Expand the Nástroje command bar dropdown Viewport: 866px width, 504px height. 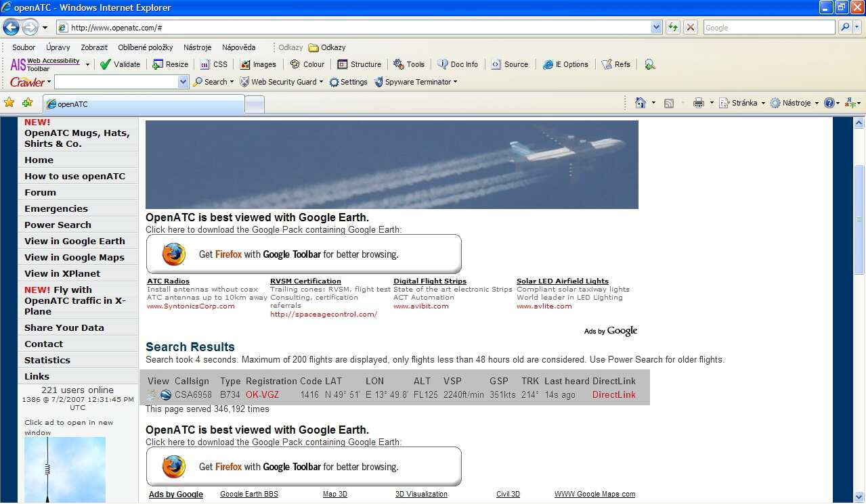(x=817, y=103)
